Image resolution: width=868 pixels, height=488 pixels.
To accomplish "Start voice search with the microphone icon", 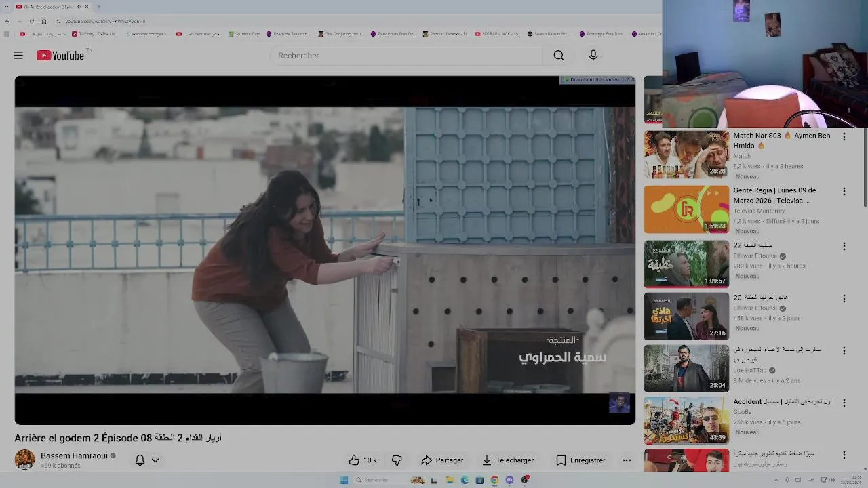I will pos(593,56).
